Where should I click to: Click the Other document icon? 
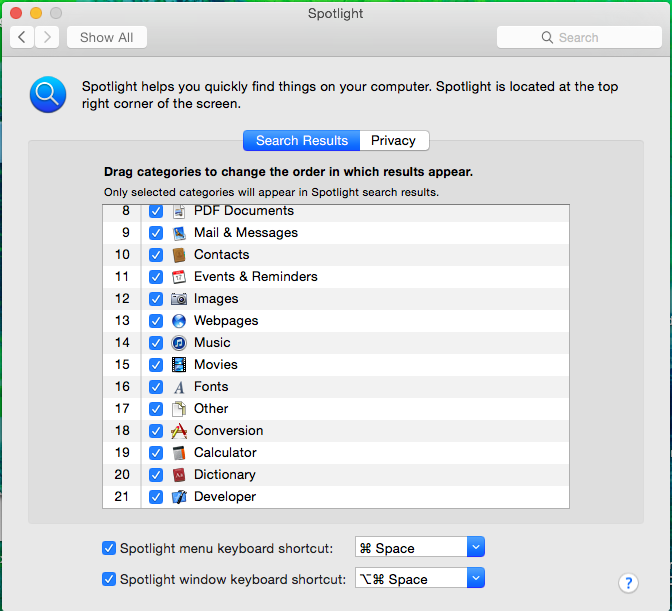pos(179,409)
